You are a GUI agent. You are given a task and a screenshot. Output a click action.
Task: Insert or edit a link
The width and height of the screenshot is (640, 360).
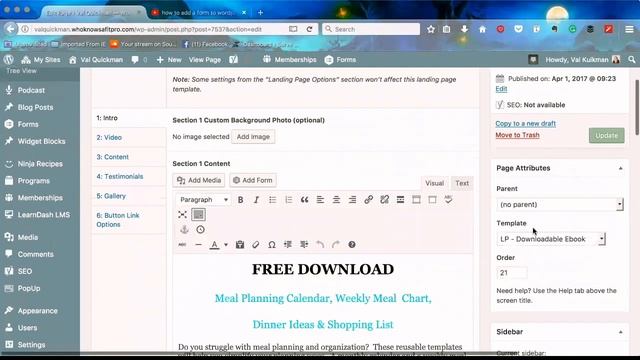click(x=369, y=200)
